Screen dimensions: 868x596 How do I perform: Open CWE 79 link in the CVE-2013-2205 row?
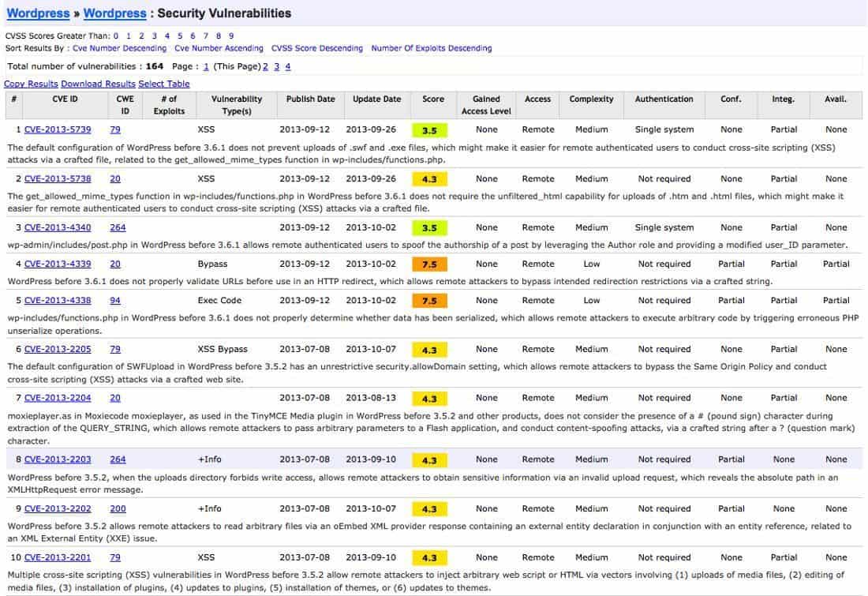[x=115, y=350]
